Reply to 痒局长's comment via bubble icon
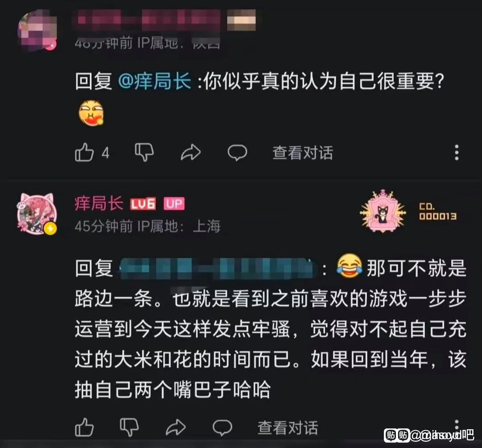 (x=222, y=428)
